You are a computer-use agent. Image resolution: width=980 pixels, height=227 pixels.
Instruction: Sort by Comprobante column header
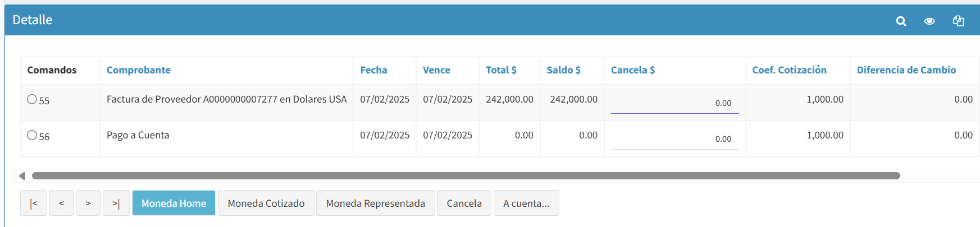(x=139, y=70)
